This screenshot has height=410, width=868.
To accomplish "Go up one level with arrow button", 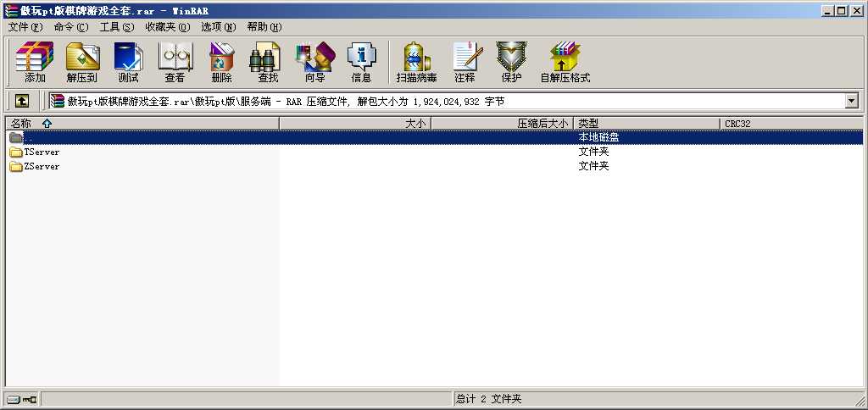I will point(21,101).
